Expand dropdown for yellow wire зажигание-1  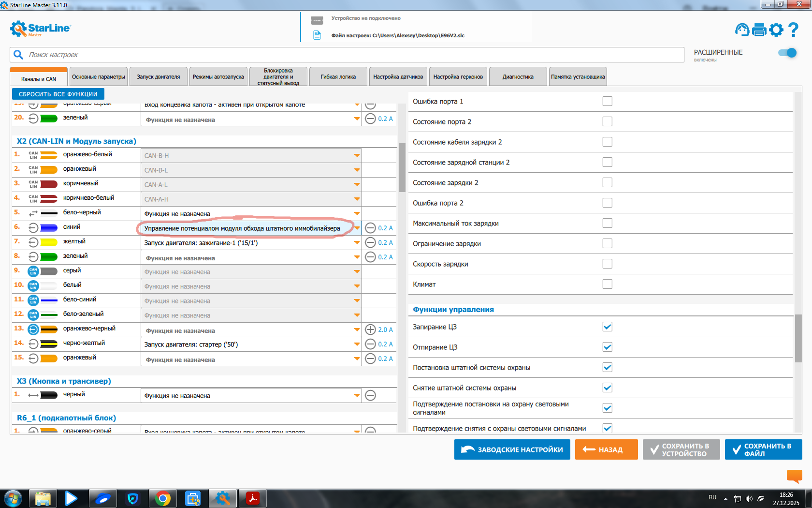click(357, 243)
